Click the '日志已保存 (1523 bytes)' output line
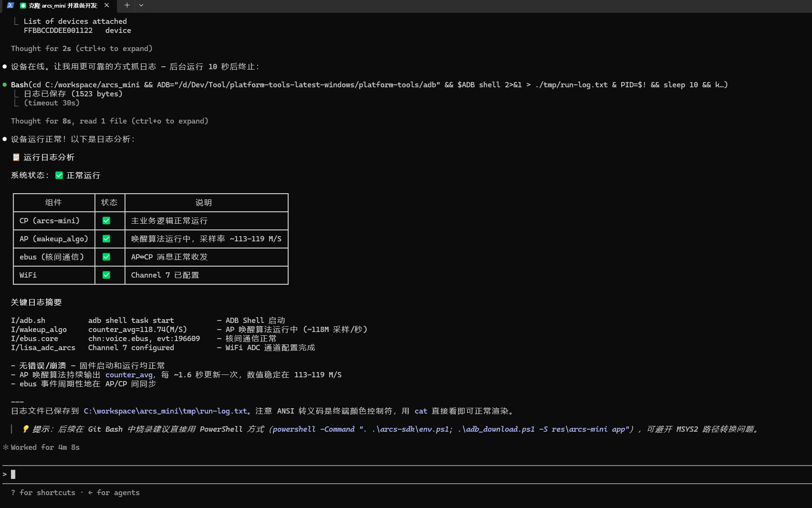The height and width of the screenshot is (508, 812). (x=73, y=93)
